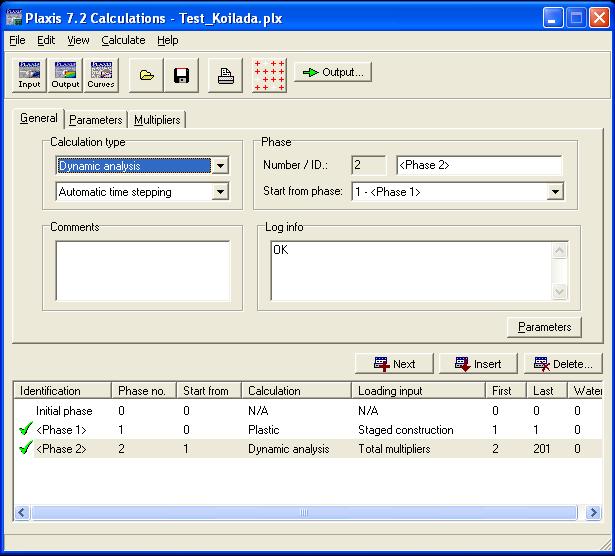Click the Calculation column header

pyautogui.click(x=296, y=391)
